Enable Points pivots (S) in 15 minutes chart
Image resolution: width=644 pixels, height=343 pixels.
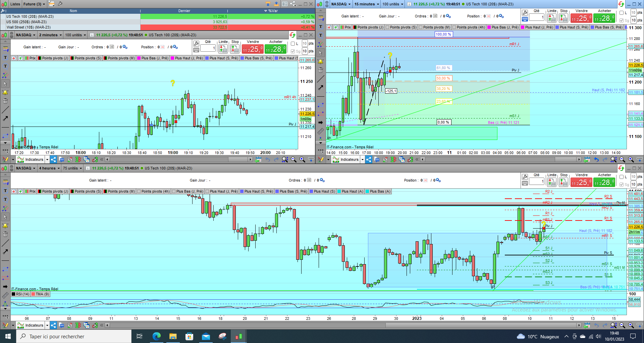pyautogui.click(x=388, y=27)
